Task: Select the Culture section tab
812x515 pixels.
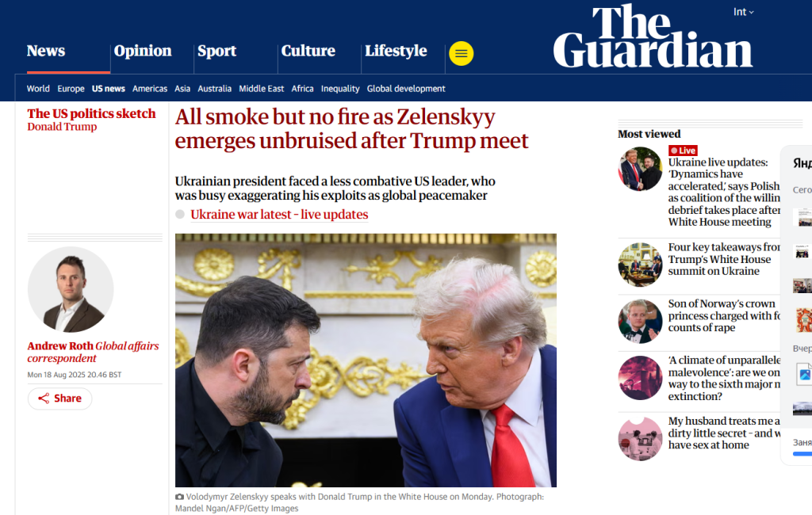Action: pyautogui.click(x=308, y=51)
